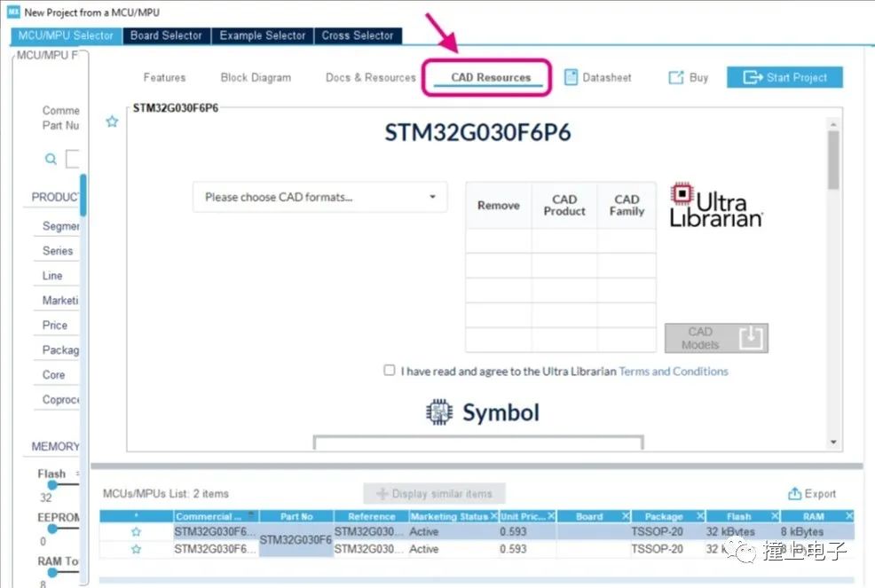
Task: Star the first STM32G030F6 list row
Action: (x=136, y=531)
